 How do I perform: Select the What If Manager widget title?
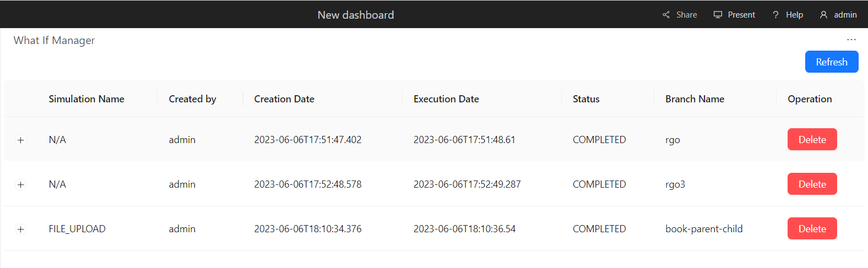point(54,40)
